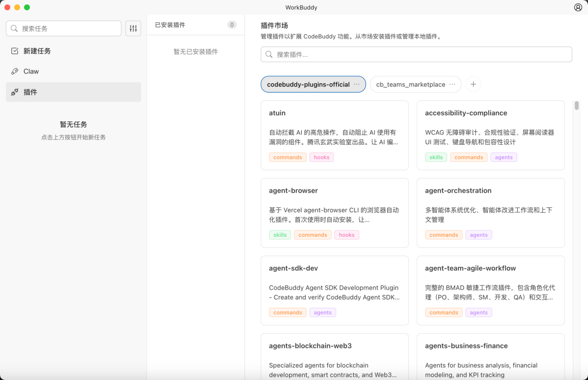The width and height of the screenshot is (588, 380).
Task: Click commands tag on atuin card
Action: (x=287, y=157)
